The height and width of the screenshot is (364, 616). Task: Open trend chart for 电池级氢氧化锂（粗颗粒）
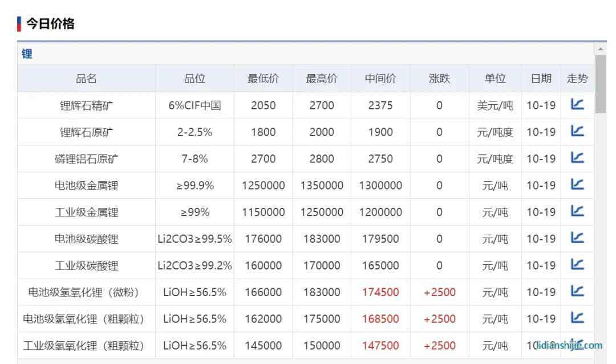click(577, 318)
